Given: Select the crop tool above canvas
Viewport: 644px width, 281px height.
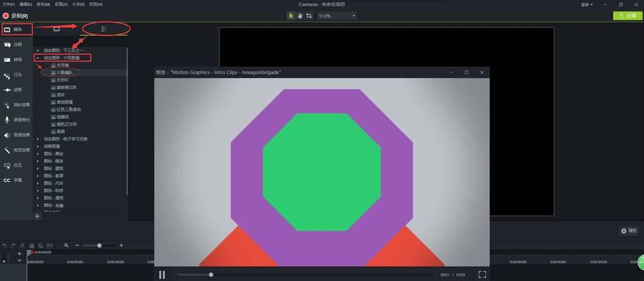Looking at the screenshot, I should point(309,15).
